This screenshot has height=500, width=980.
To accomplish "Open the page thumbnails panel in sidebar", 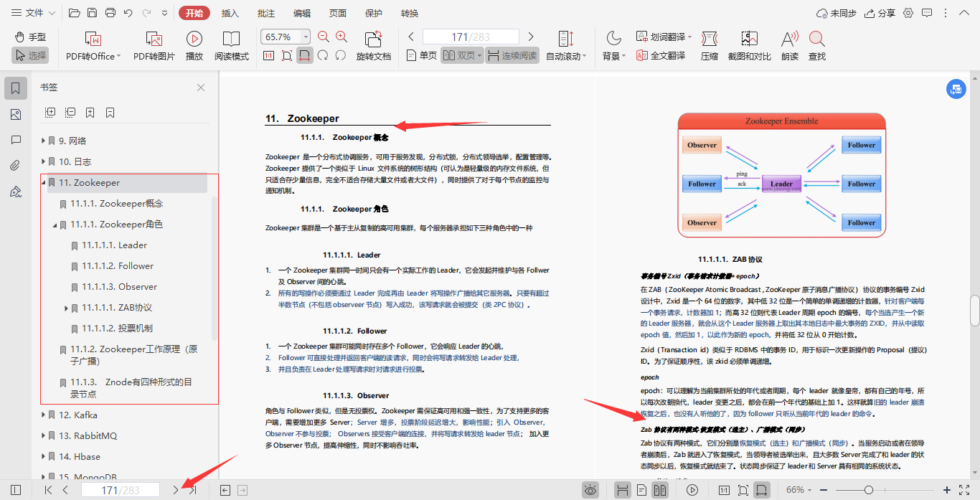I will click(16, 113).
